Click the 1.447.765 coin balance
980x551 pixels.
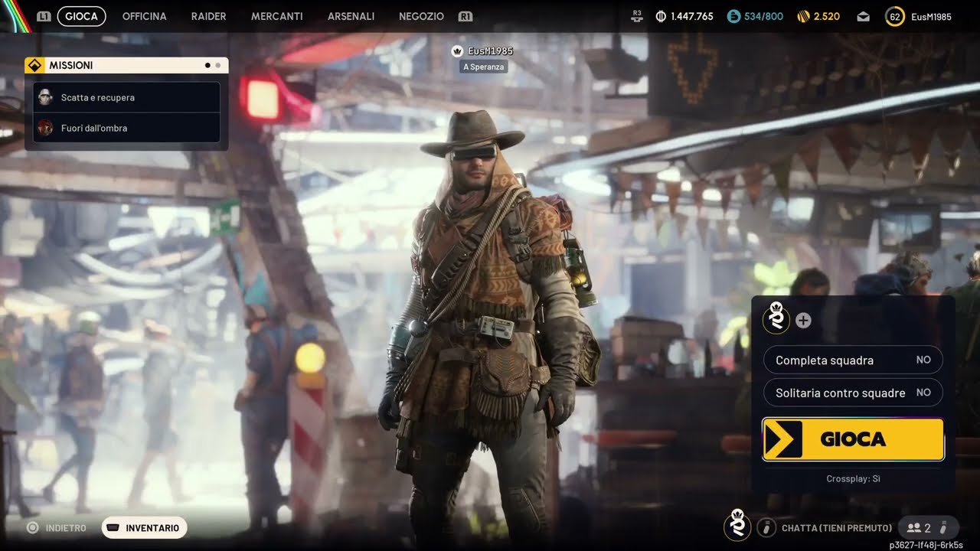pos(692,16)
